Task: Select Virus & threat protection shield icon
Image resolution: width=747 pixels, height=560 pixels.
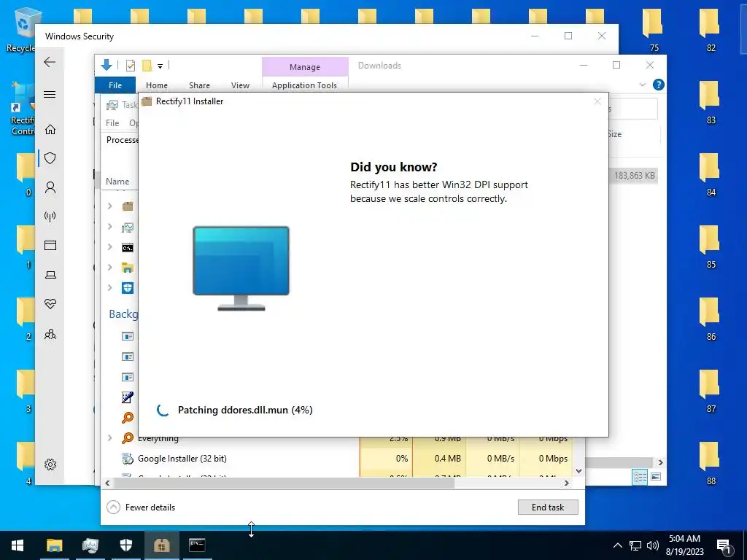Action: point(50,158)
